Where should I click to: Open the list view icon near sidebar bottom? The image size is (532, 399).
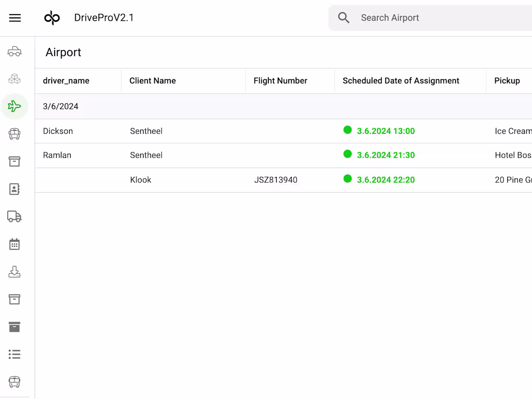(15, 354)
